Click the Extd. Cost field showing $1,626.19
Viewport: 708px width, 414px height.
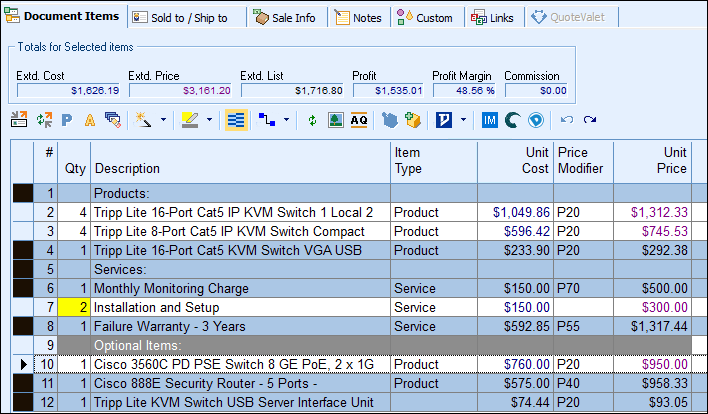(68, 91)
